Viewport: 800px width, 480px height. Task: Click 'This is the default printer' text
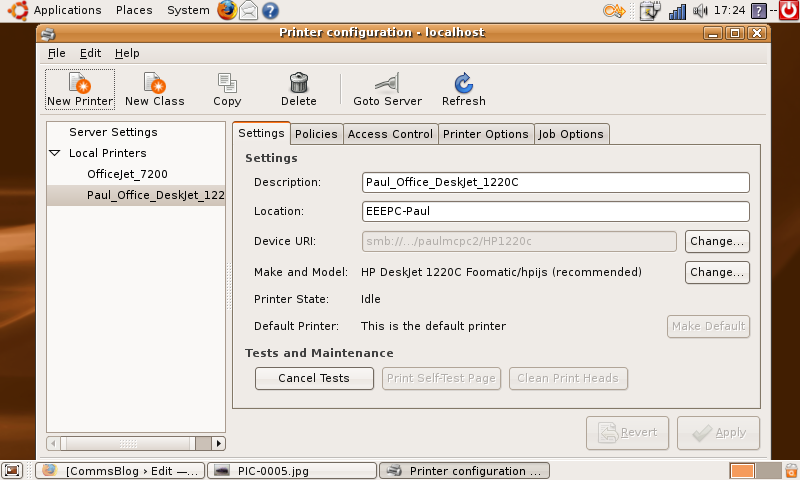433,326
